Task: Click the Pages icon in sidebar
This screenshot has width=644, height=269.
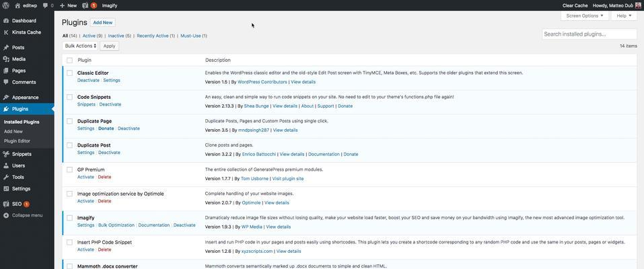Action: point(6,70)
